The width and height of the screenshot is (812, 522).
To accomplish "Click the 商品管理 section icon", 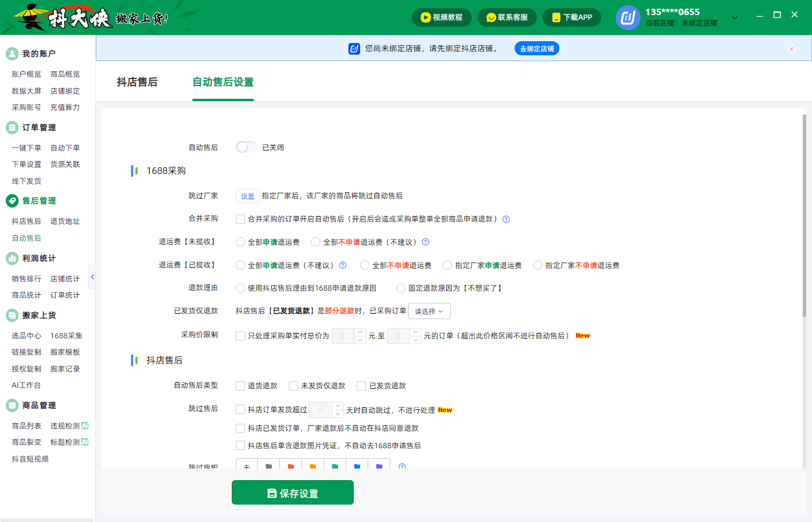I will [12, 405].
